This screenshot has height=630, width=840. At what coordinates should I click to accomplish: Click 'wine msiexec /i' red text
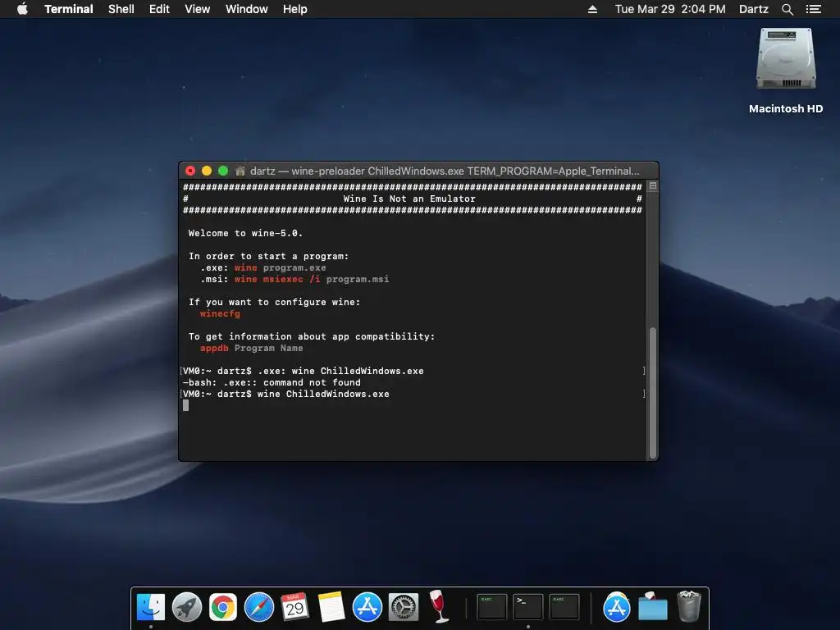tap(277, 279)
